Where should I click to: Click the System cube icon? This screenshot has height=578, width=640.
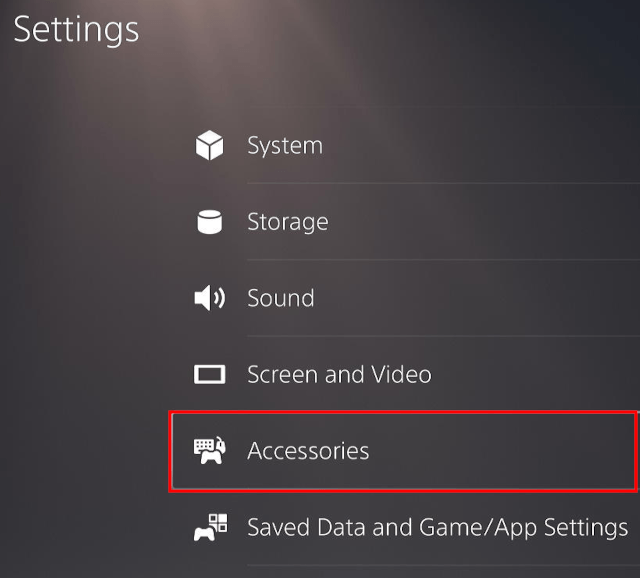click(209, 146)
